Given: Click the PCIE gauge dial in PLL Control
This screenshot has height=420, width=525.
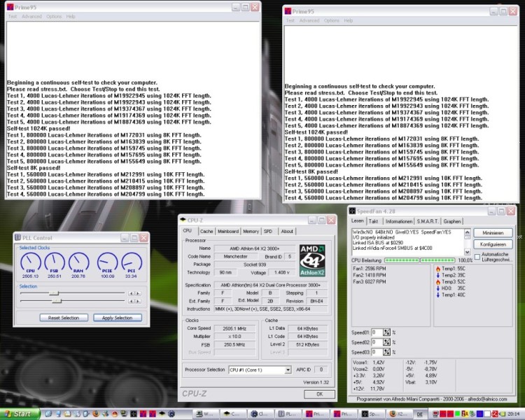Looking at the screenshot, I should pyautogui.click(x=108, y=262).
